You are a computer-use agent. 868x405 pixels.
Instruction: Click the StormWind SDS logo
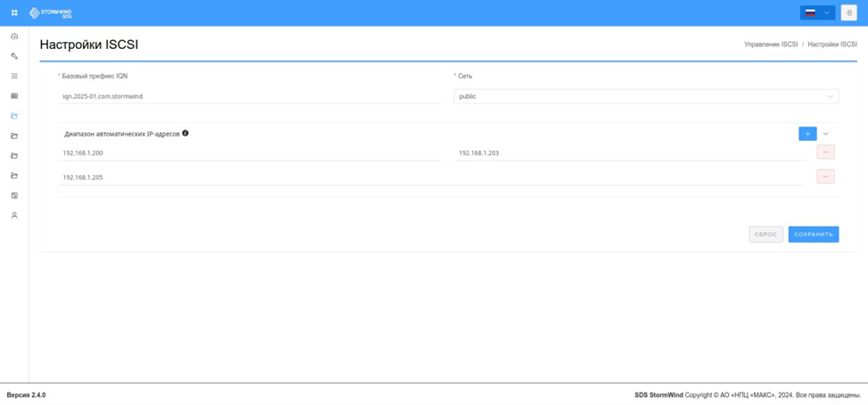51,12
